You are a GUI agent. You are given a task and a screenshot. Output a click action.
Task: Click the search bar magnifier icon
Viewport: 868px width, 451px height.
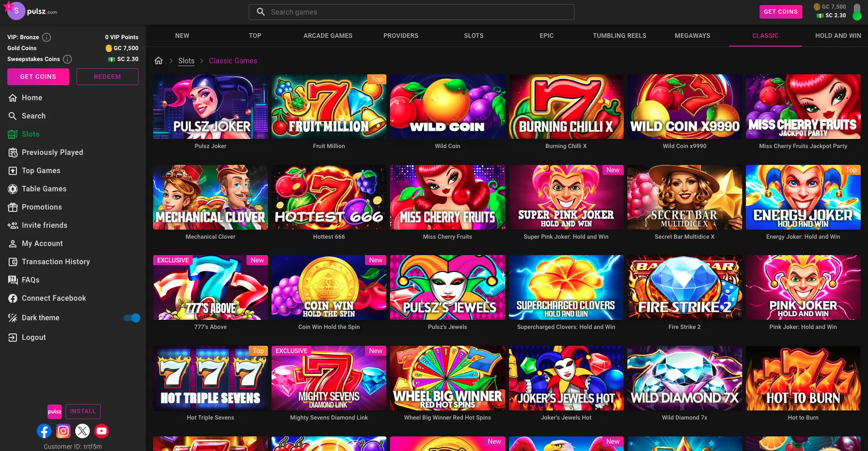pos(261,12)
